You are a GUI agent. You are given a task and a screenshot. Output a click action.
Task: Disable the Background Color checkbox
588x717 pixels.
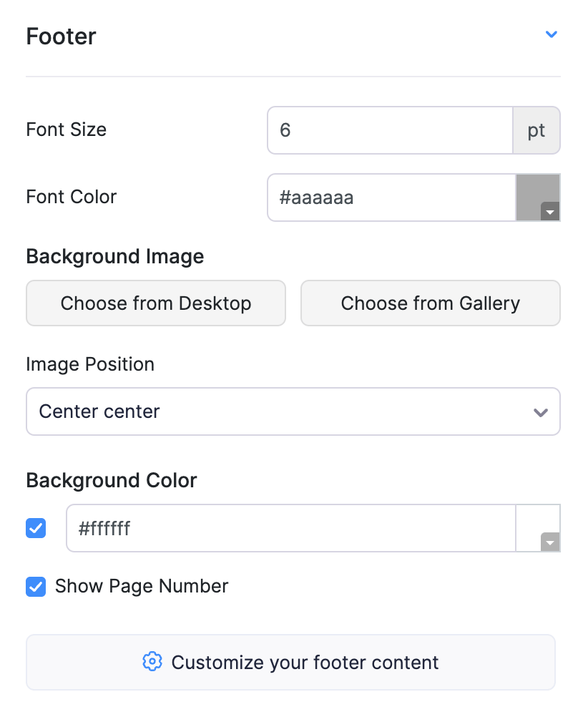(x=36, y=529)
